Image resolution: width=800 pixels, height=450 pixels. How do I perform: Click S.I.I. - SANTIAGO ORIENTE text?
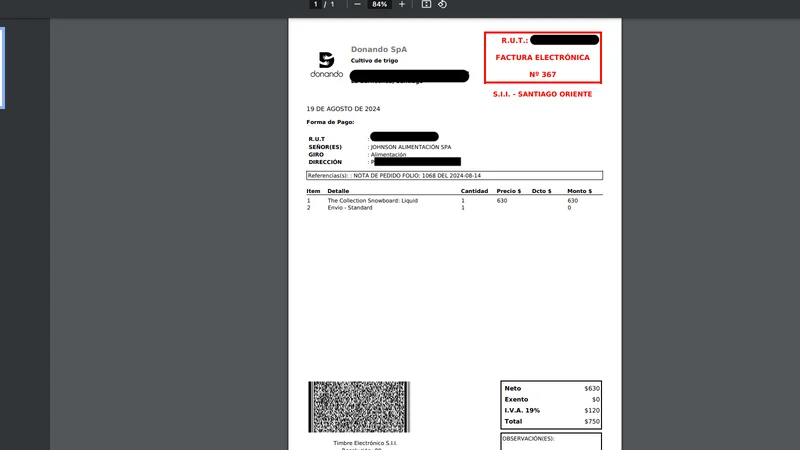pos(542,94)
